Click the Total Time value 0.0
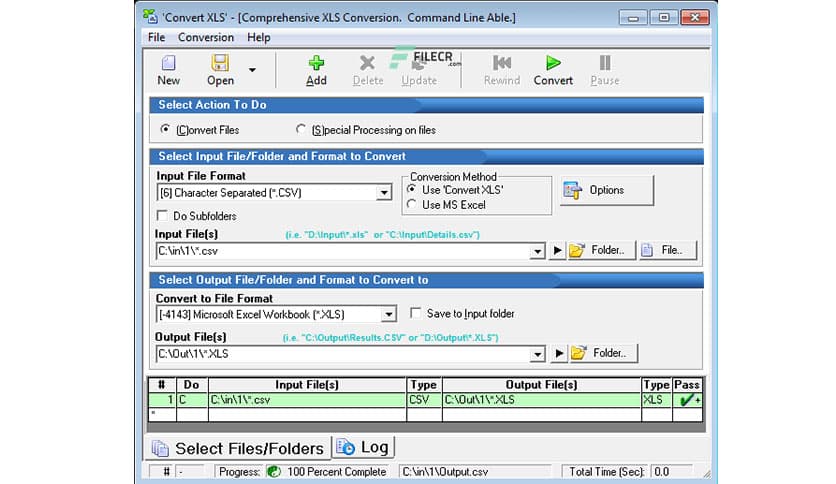 [661, 472]
